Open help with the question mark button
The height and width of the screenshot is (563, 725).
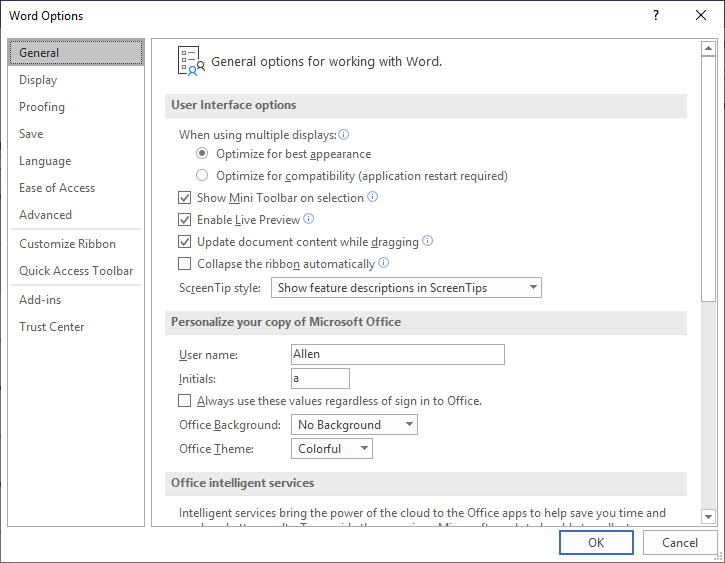click(x=656, y=16)
